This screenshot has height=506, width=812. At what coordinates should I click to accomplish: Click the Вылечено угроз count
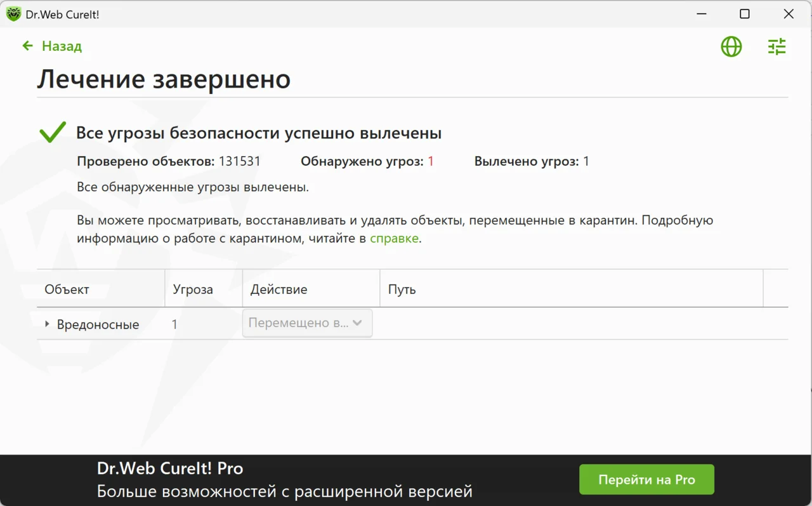586,161
